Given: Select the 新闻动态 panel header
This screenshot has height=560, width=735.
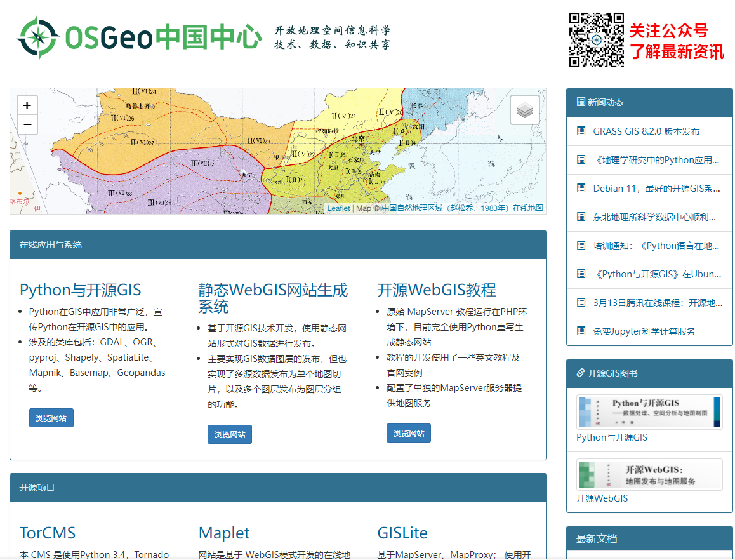Looking at the screenshot, I should (x=649, y=102).
